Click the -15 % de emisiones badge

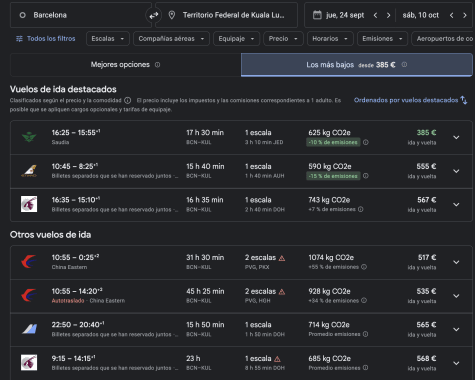pos(333,176)
